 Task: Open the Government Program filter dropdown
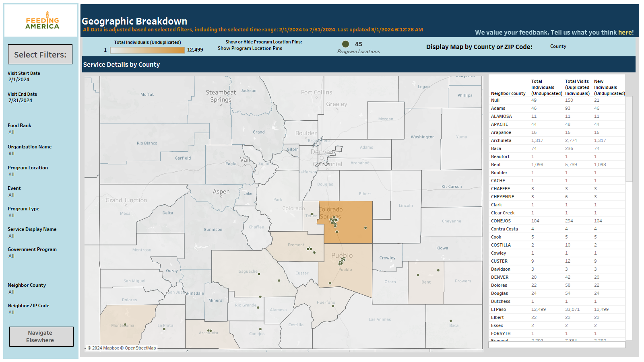click(40, 256)
